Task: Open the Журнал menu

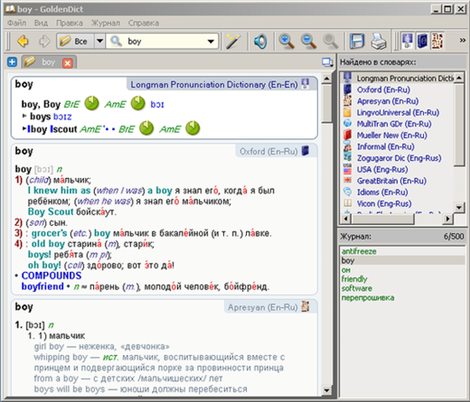Action: (x=106, y=23)
